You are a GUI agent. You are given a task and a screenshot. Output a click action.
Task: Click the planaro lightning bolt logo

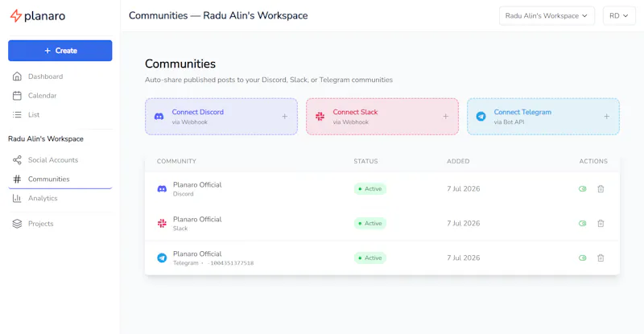tap(15, 15)
